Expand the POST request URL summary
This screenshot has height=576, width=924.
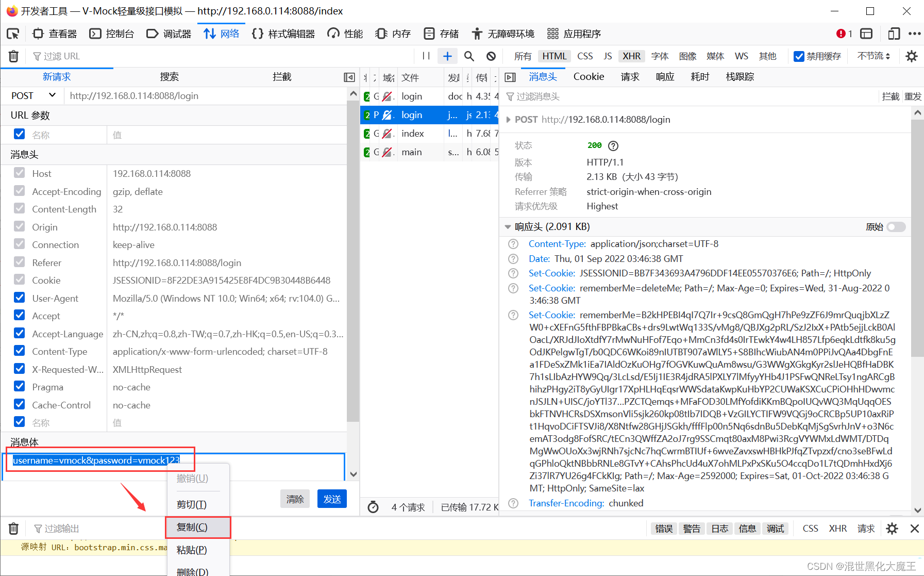pos(509,120)
